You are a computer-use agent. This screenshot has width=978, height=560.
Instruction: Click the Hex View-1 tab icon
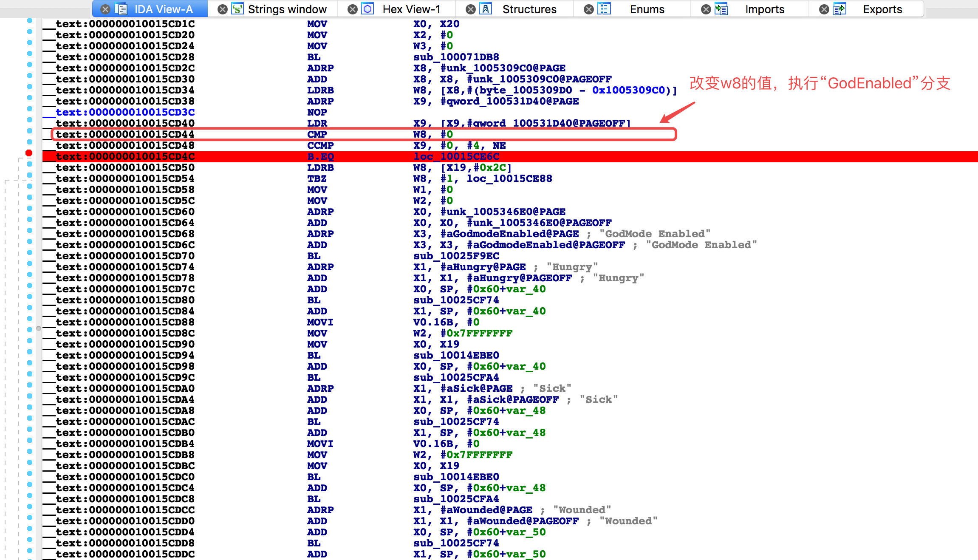(x=367, y=9)
